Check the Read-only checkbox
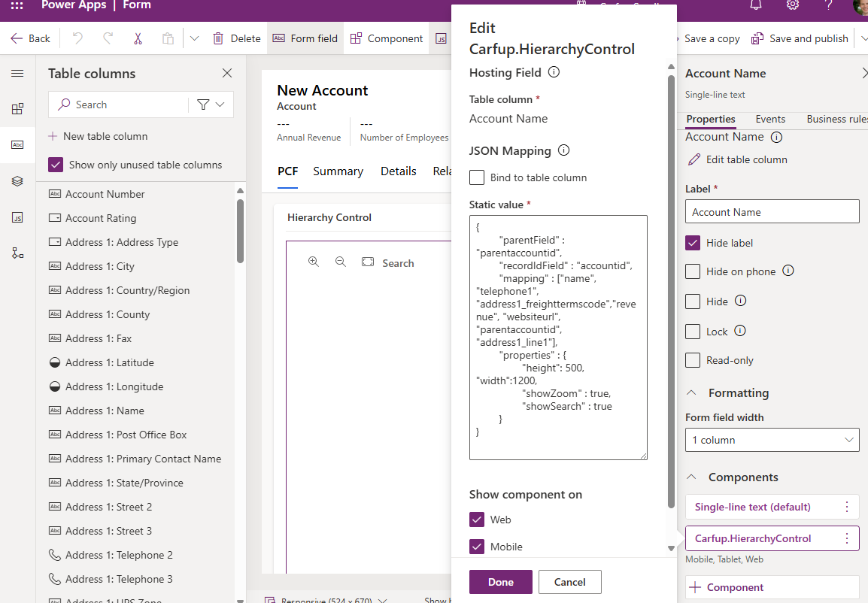868x603 pixels. (x=693, y=359)
